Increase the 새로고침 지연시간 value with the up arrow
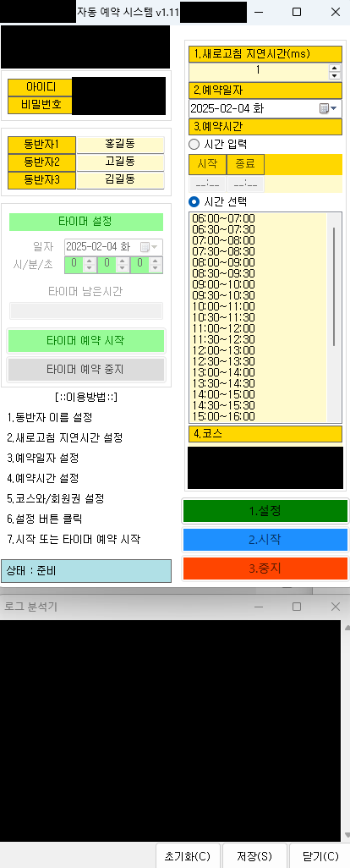 pyautogui.click(x=335, y=68)
